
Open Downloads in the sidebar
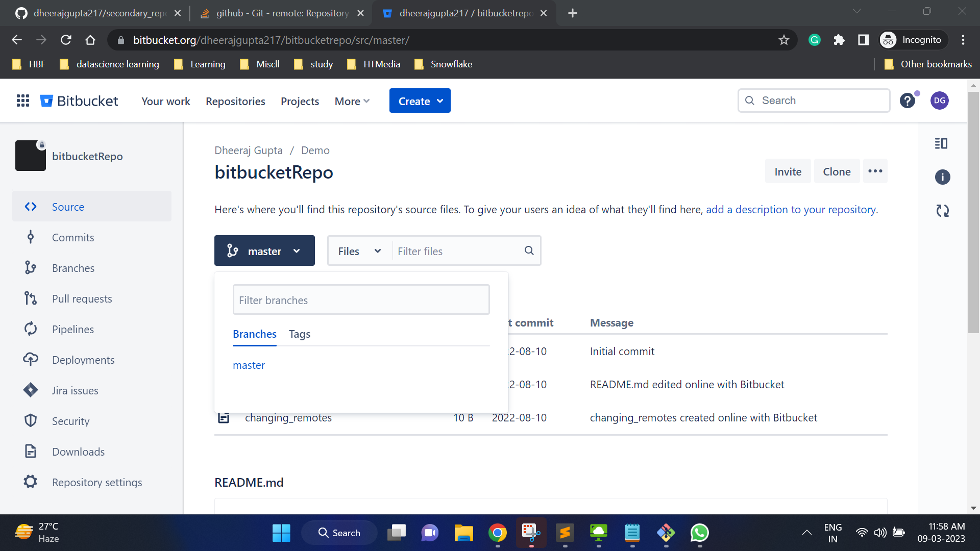pyautogui.click(x=78, y=452)
